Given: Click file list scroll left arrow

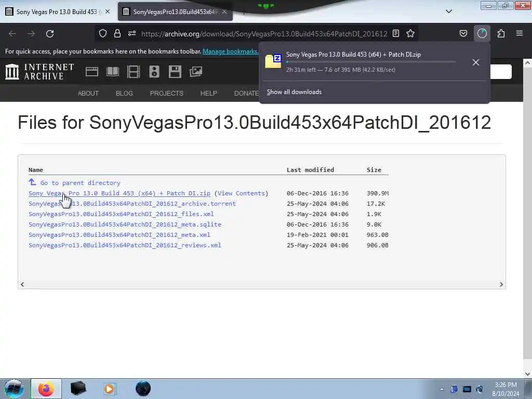Looking at the screenshot, I should tap(22, 284).
